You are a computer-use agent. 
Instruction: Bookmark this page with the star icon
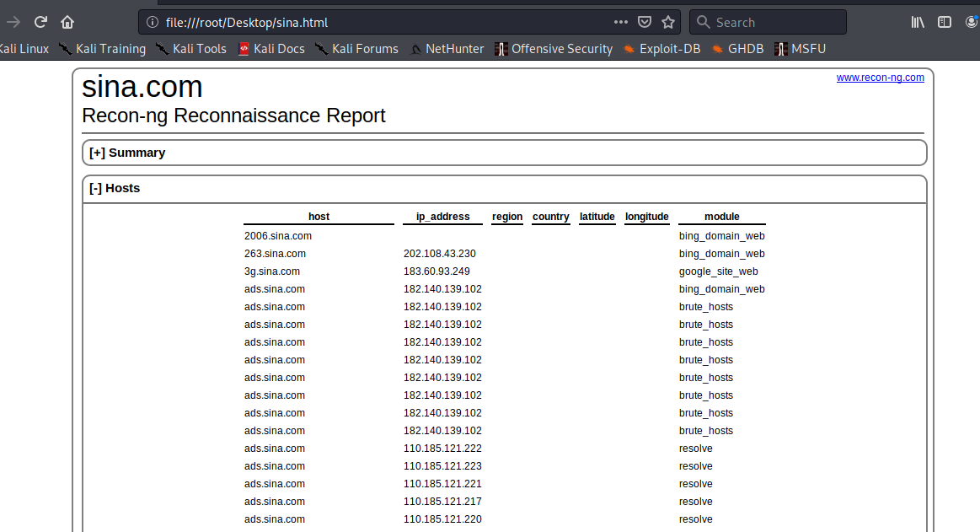point(668,23)
